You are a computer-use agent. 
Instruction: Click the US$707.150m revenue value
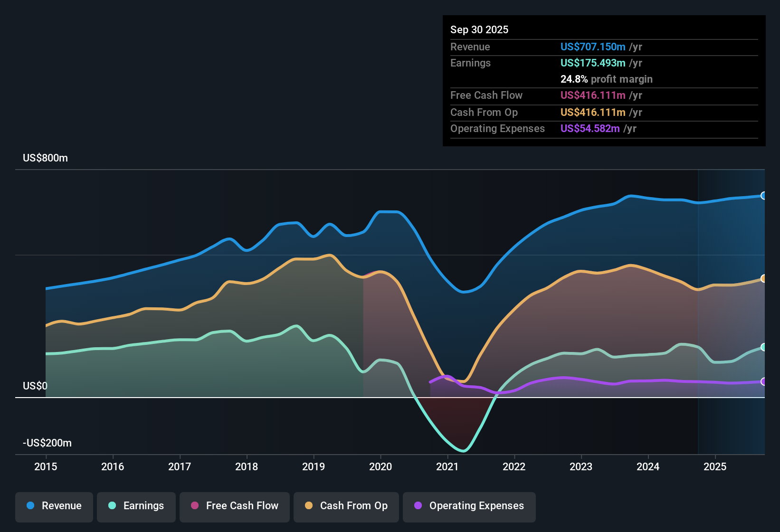tap(593, 47)
